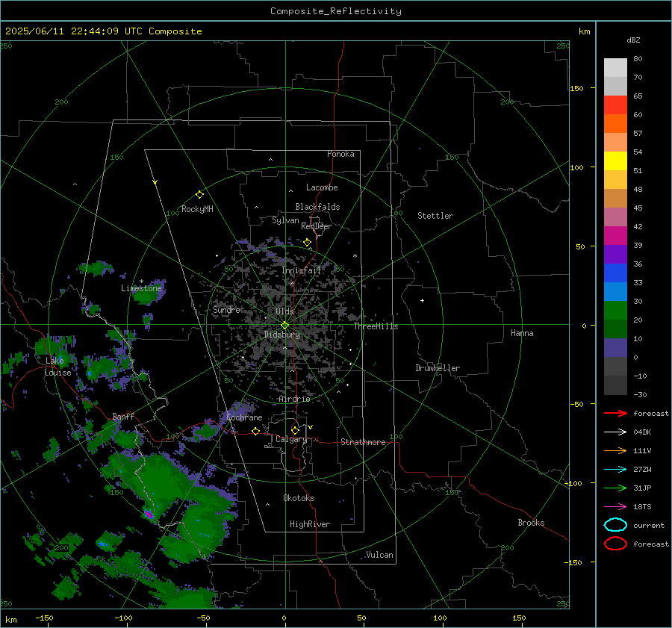The height and width of the screenshot is (628, 672).
Task: Click the blue-magenta high-reflectivity core southwest
Action: [149, 514]
